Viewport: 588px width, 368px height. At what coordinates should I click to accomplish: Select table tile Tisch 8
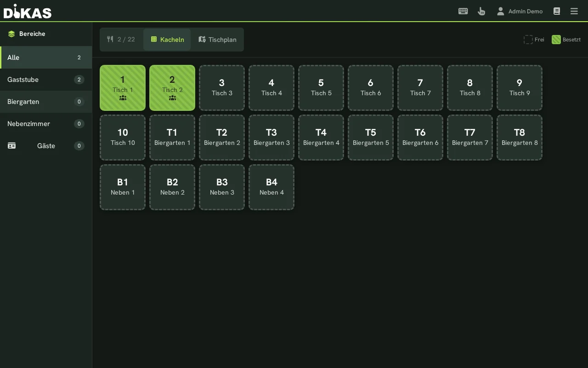470,88
